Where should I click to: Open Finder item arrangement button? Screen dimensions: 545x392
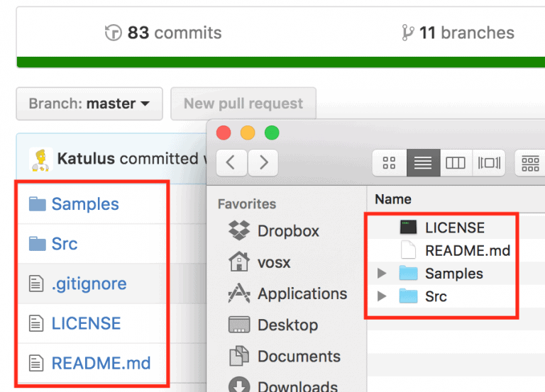pos(530,162)
